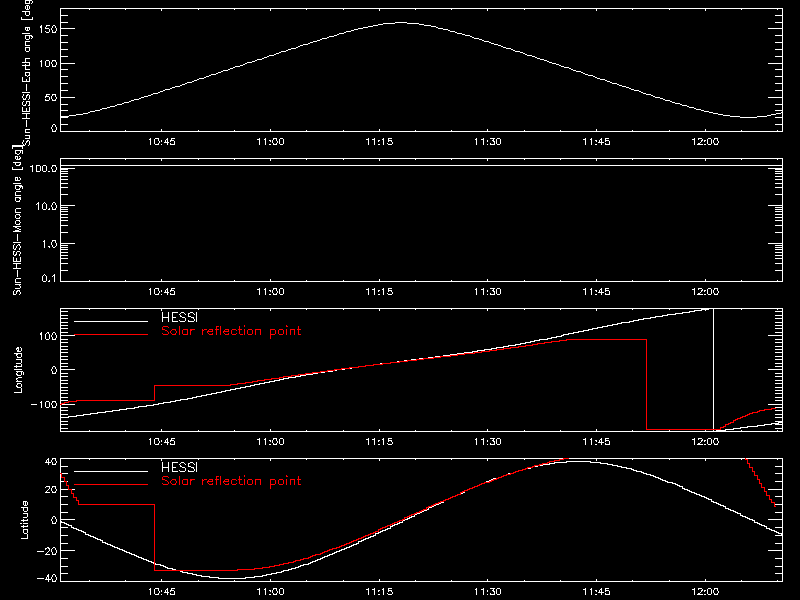Click -100 tick on Longitude axis
The height and width of the screenshot is (600, 800).
point(44,404)
